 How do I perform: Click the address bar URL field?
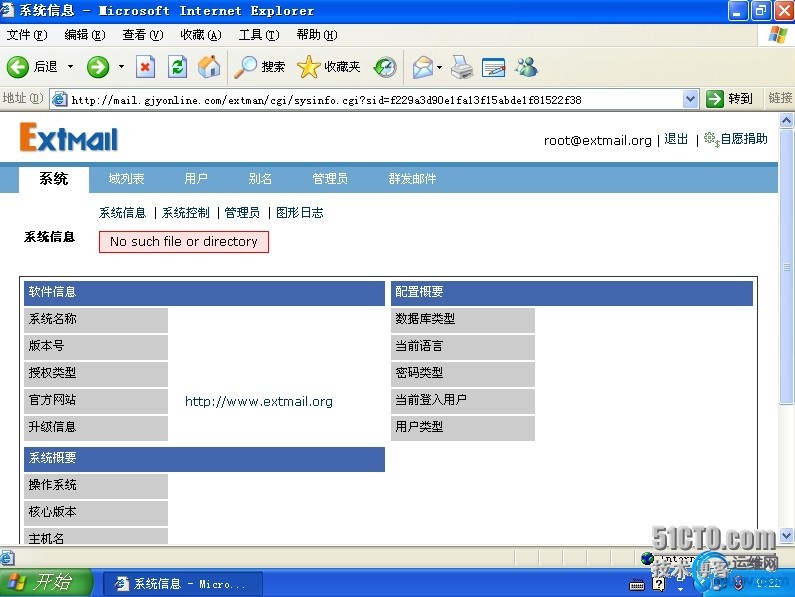[x=375, y=99]
